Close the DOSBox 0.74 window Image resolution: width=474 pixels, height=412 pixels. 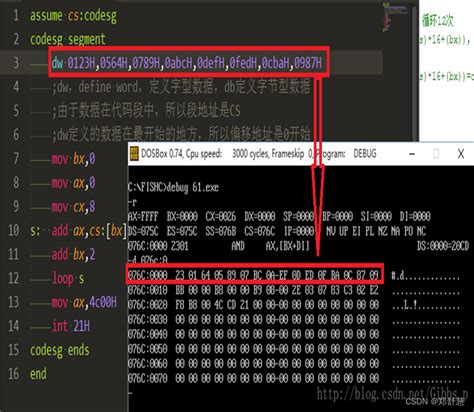(461, 154)
